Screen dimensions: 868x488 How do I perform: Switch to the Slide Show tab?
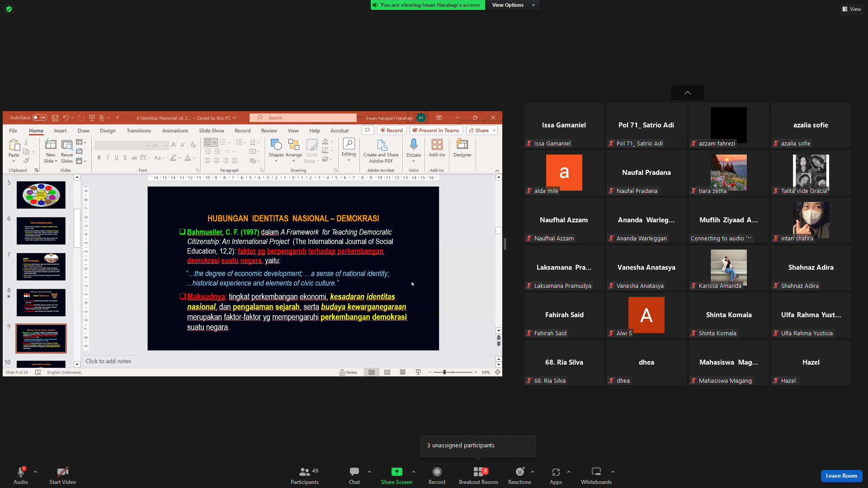pyautogui.click(x=212, y=131)
